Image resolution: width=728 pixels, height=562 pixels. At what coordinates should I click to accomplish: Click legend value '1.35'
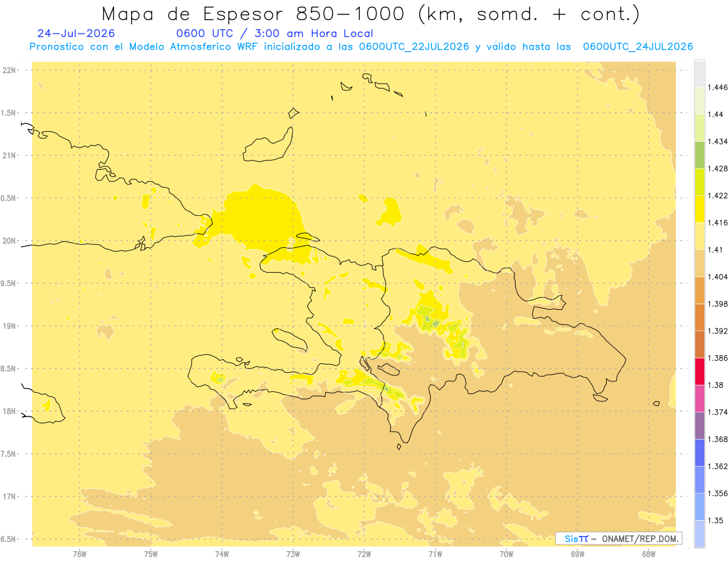tap(716, 520)
